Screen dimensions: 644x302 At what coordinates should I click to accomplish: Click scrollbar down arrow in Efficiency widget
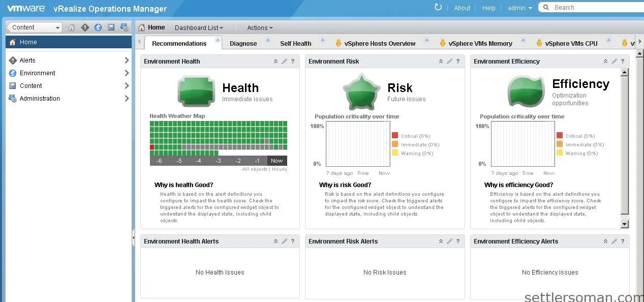[625, 224]
